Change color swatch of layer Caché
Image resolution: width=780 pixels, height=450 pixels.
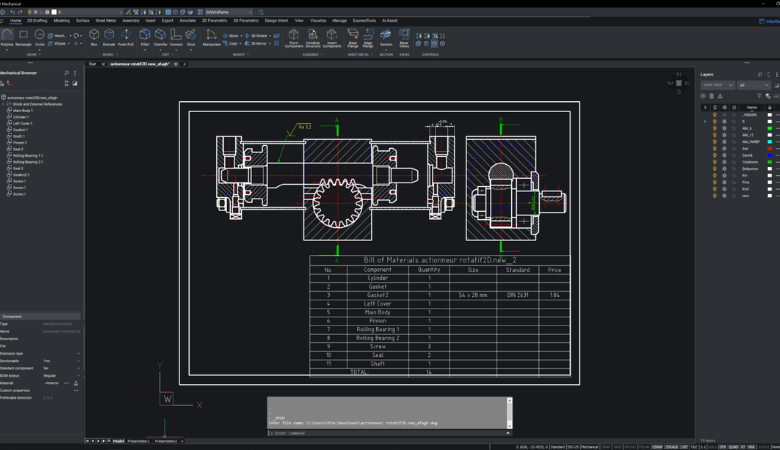pyautogui.click(x=770, y=155)
